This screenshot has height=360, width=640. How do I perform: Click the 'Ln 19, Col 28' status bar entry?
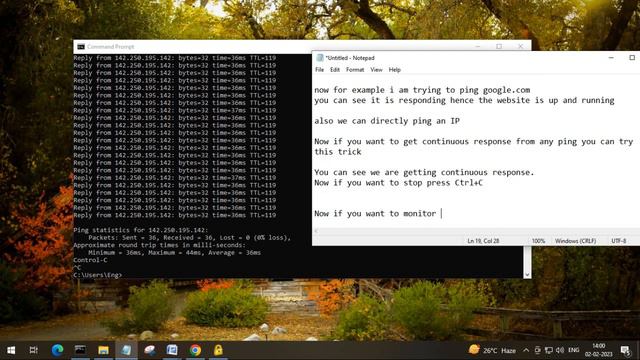483,241
